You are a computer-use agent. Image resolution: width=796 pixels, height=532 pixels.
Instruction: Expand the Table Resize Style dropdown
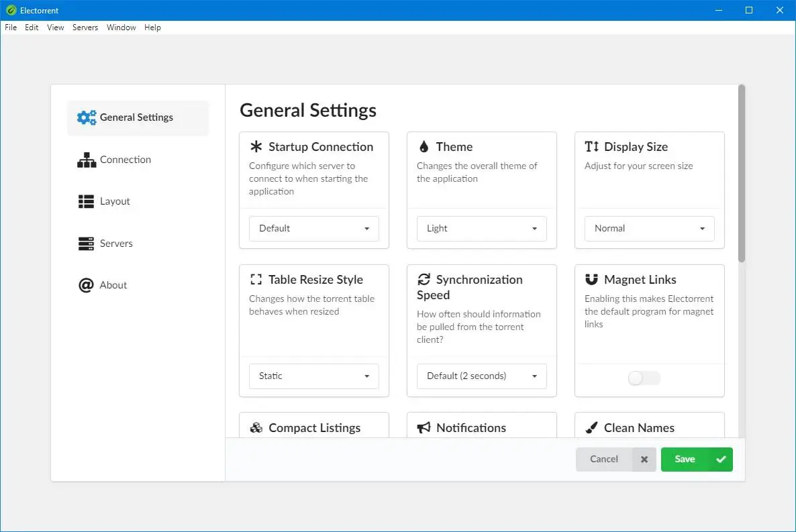pyautogui.click(x=314, y=376)
